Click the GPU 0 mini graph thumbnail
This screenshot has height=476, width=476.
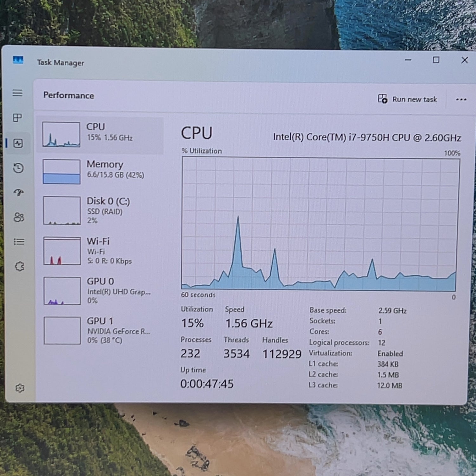click(62, 291)
